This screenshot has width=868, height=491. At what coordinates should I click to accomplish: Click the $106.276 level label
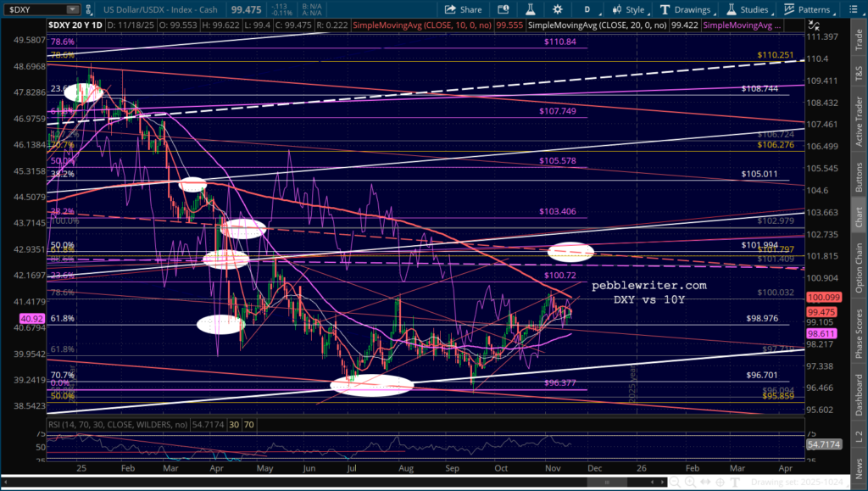coord(776,145)
